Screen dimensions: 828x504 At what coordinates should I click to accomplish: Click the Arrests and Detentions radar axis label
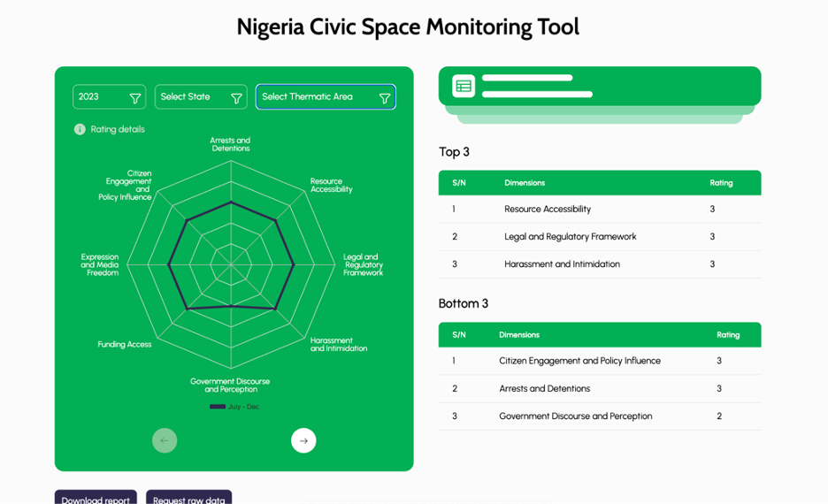tap(230, 144)
